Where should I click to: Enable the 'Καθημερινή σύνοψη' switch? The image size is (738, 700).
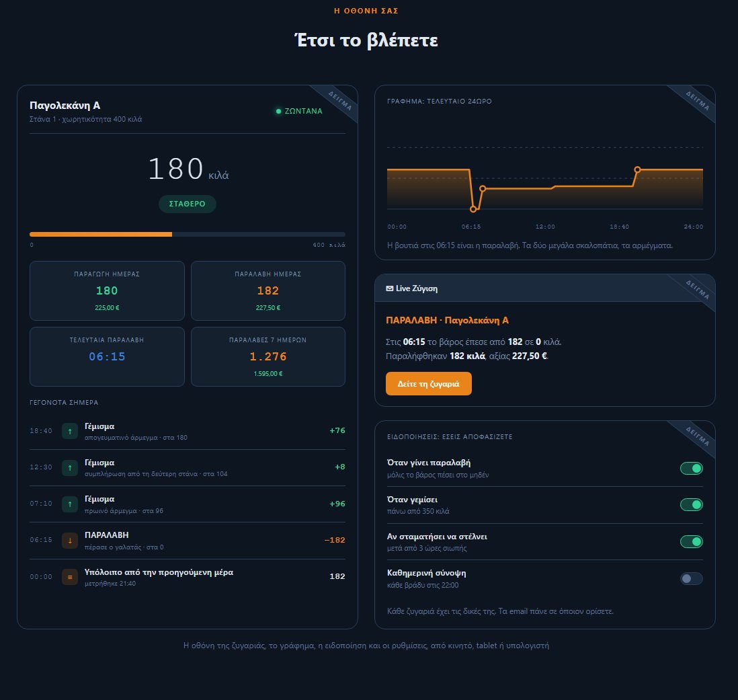point(692,578)
